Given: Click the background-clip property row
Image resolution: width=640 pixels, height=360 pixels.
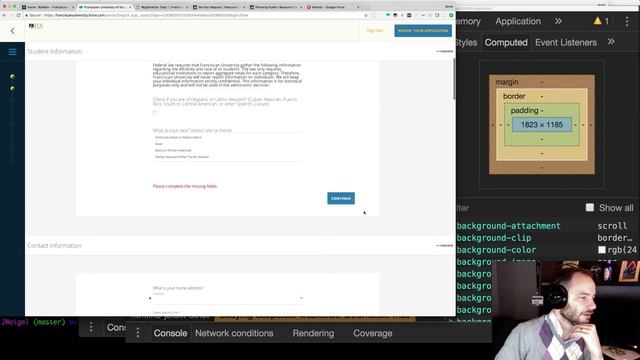Looking at the screenshot, I should pos(547,238).
